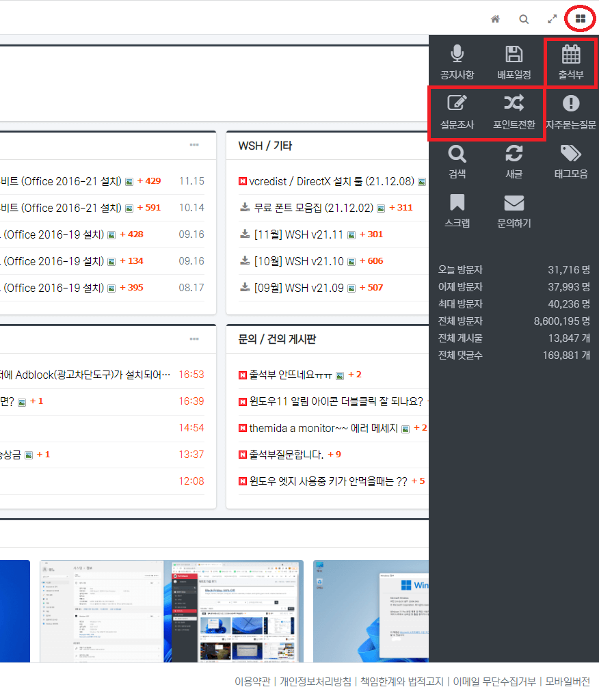Screen dimensions: 599x700
Task: Toggle the grid menu panel icon
Action: tap(581, 18)
